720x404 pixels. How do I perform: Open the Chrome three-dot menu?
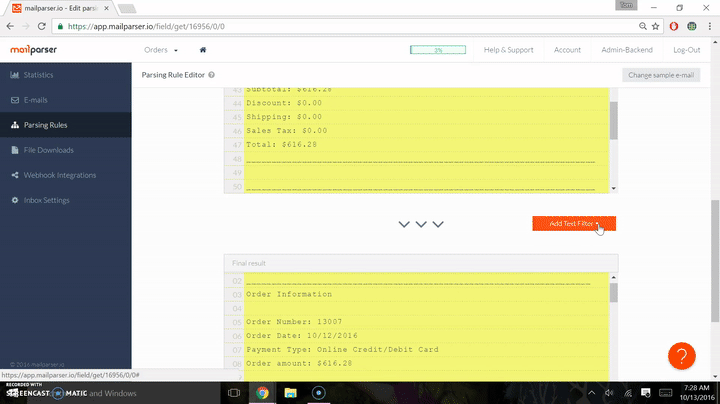click(708, 26)
